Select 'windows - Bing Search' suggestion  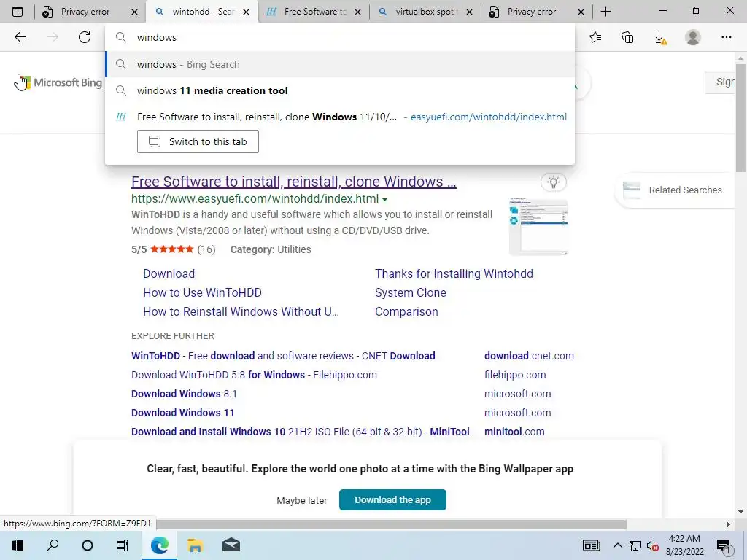click(340, 64)
